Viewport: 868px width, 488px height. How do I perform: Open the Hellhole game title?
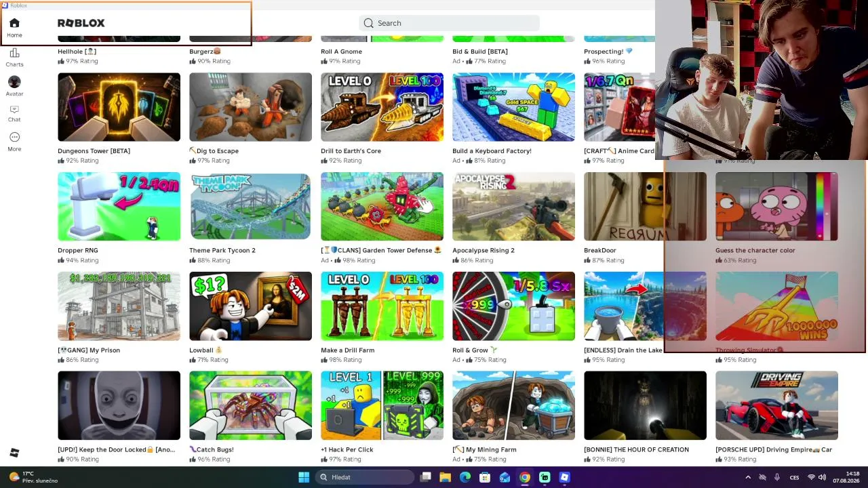click(77, 52)
